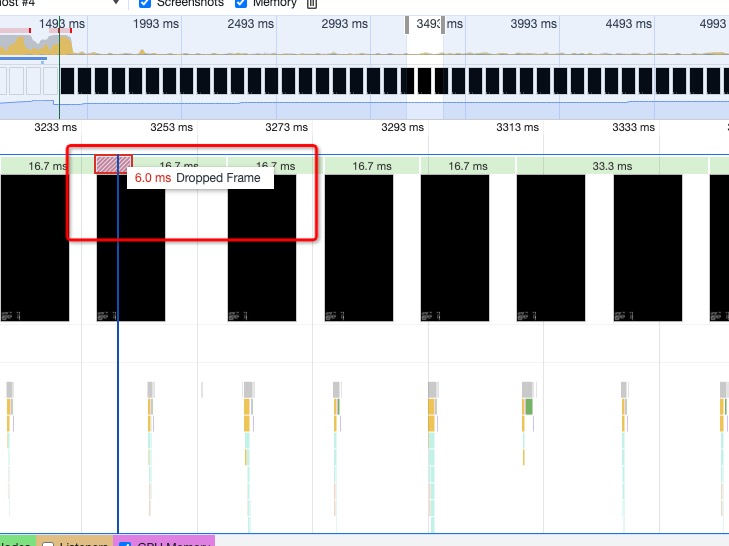Toggle the Memory checkbox

(x=241, y=3)
